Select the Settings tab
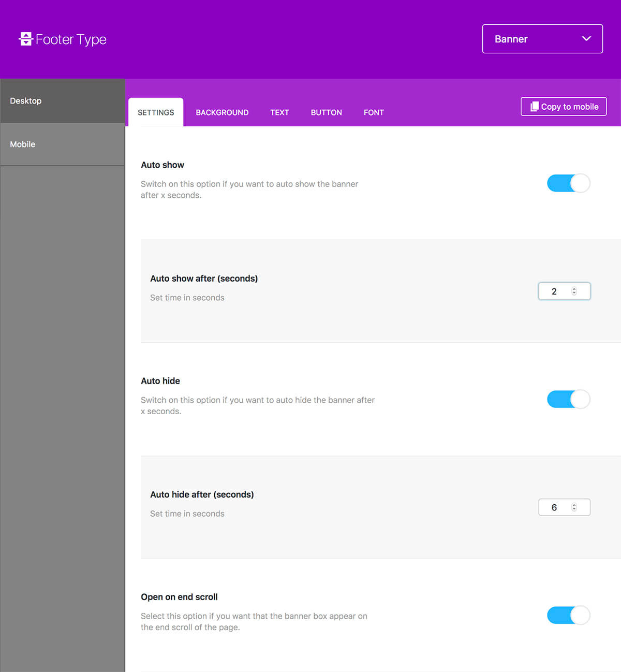This screenshot has height=672, width=621. (x=156, y=112)
